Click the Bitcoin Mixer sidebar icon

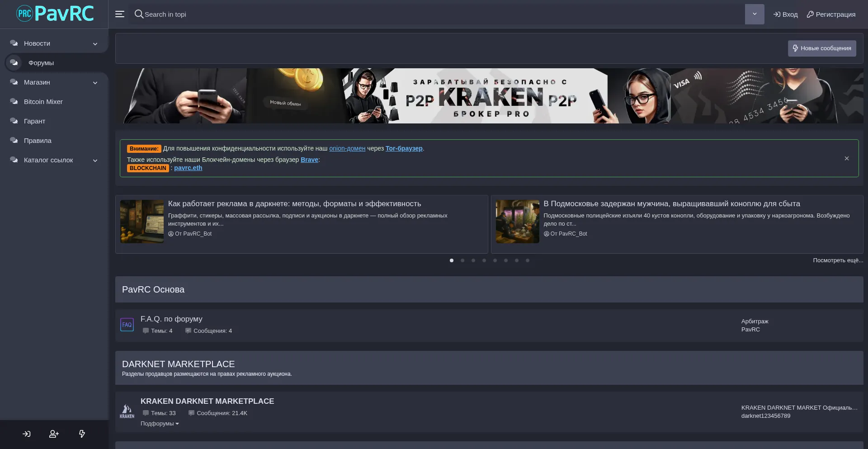(x=14, y=102)
